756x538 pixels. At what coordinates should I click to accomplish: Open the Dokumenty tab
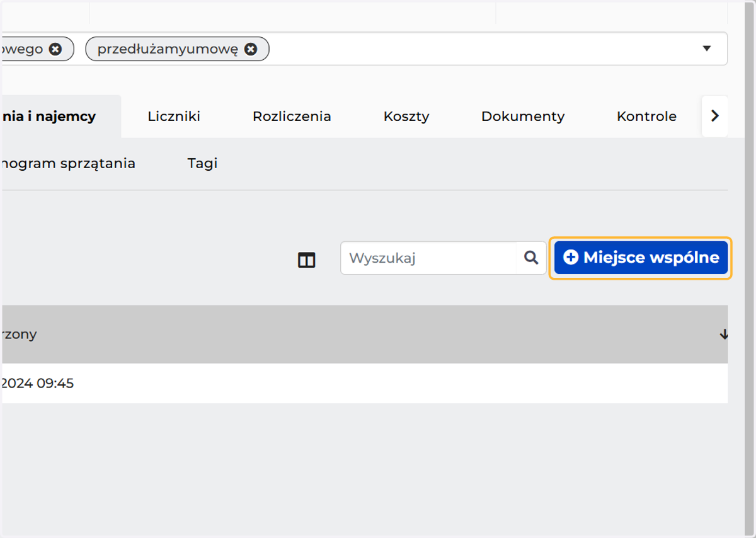click(523, 117)
